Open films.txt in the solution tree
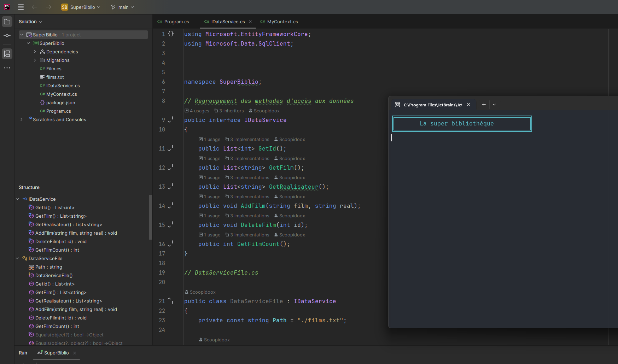Image resolution: width=618 pixels, height=364 pixels. (55, 77)
